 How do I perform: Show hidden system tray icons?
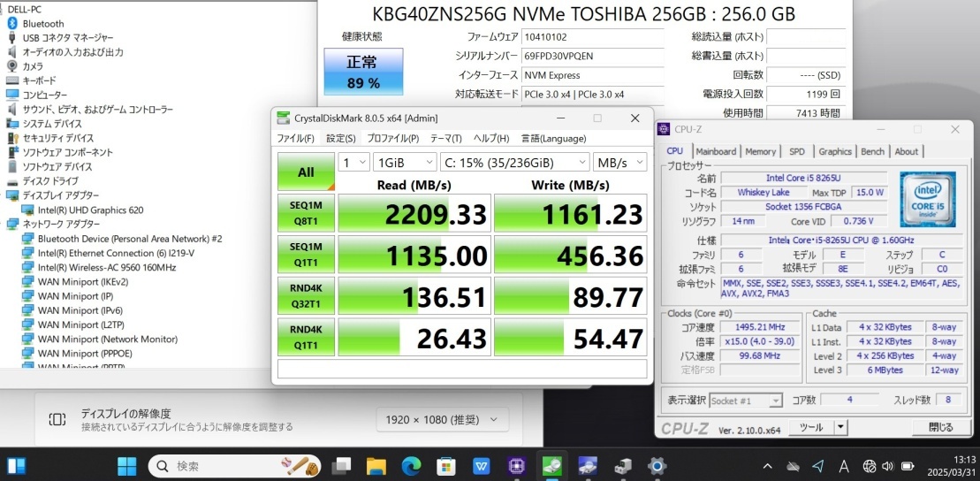coord(768,466)
